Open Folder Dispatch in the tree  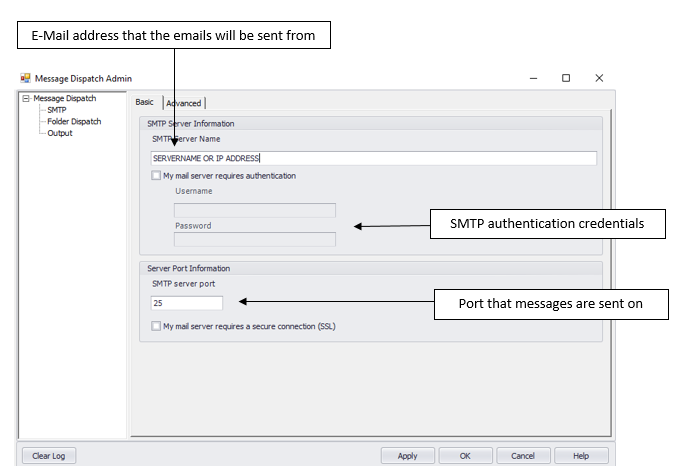point(74,121)
